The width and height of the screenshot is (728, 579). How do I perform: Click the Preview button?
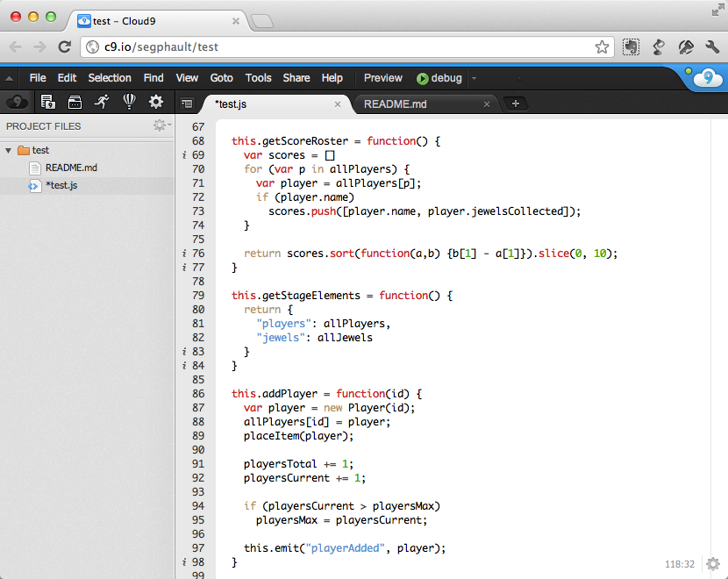pyautogui.click(x=382, y=77)
